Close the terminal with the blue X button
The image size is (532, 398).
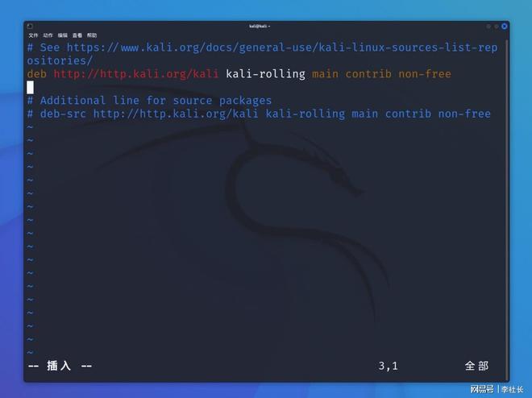504,26
